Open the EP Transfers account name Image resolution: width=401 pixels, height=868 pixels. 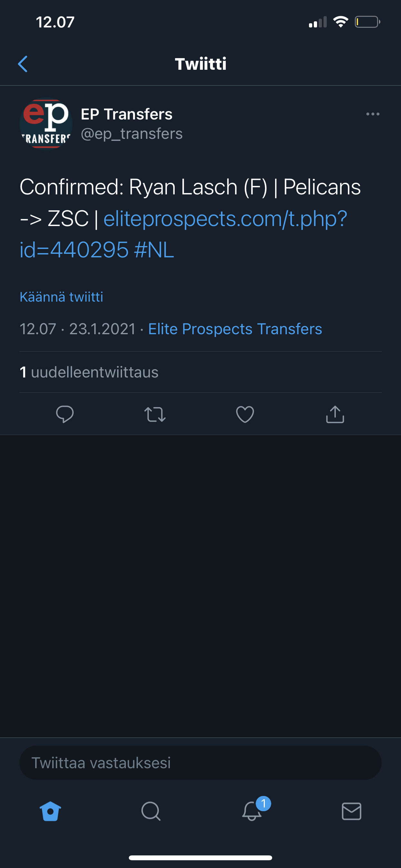[x=126, y=114]
